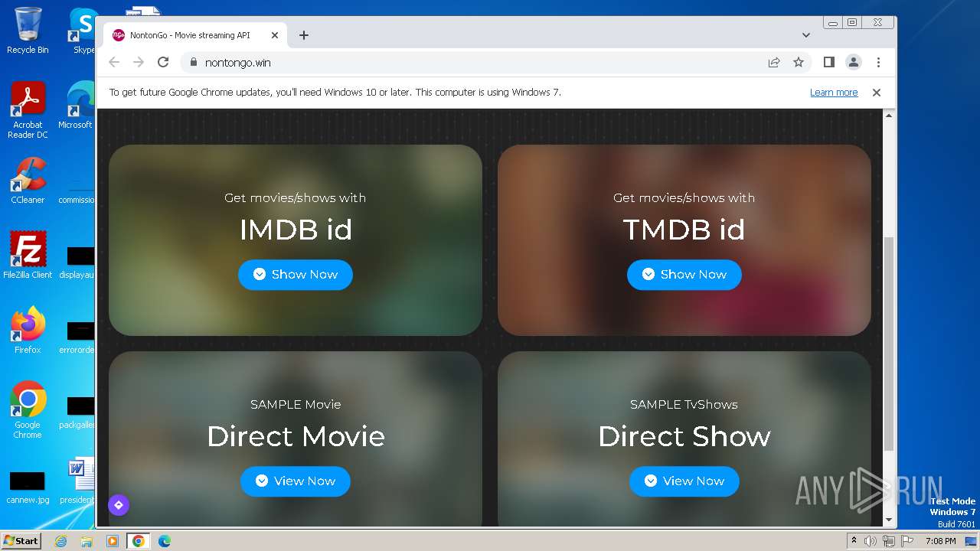The image size is (980, 551).
Task: Go forward in Chrome history
Action: [x=139, y=63]
